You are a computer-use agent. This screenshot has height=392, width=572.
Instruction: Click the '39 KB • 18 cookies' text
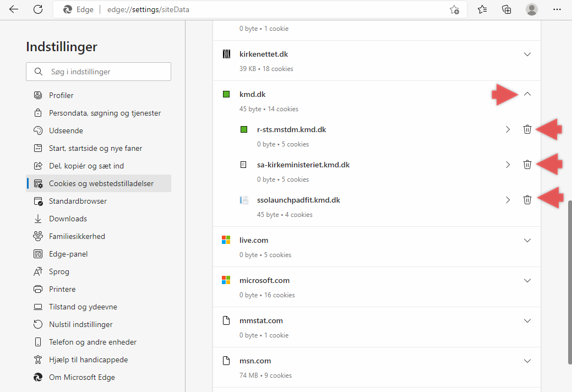pos(266,69)
